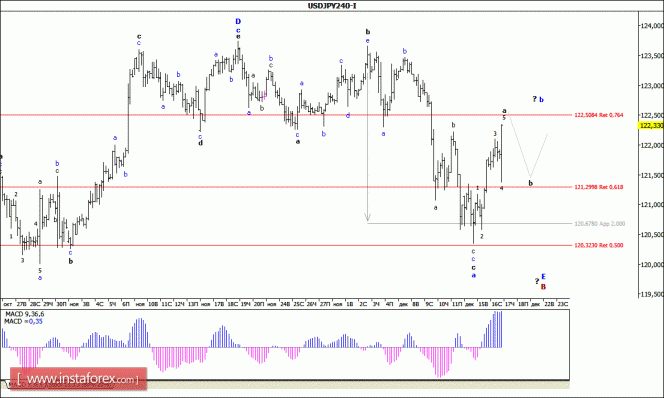
Task: Select the 121,2998 Ret 0,618 level label
Action: pos(598,187)
